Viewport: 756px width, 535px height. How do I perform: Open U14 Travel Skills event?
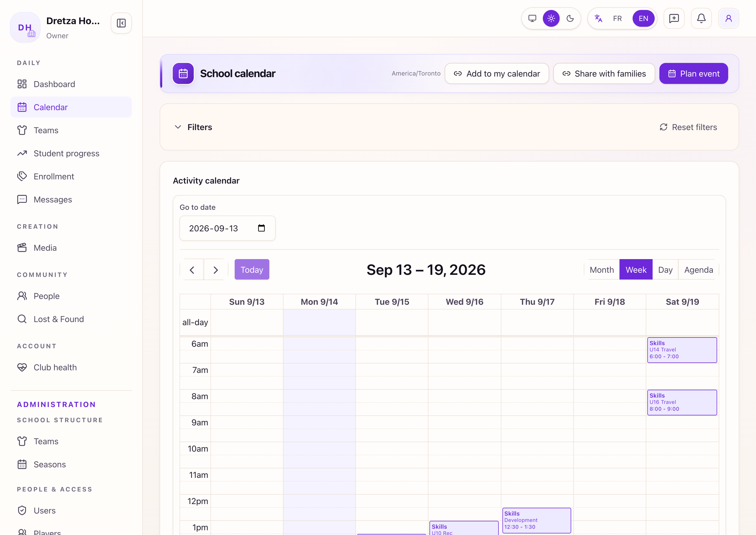pyautogui.click(x=682, y=350)
